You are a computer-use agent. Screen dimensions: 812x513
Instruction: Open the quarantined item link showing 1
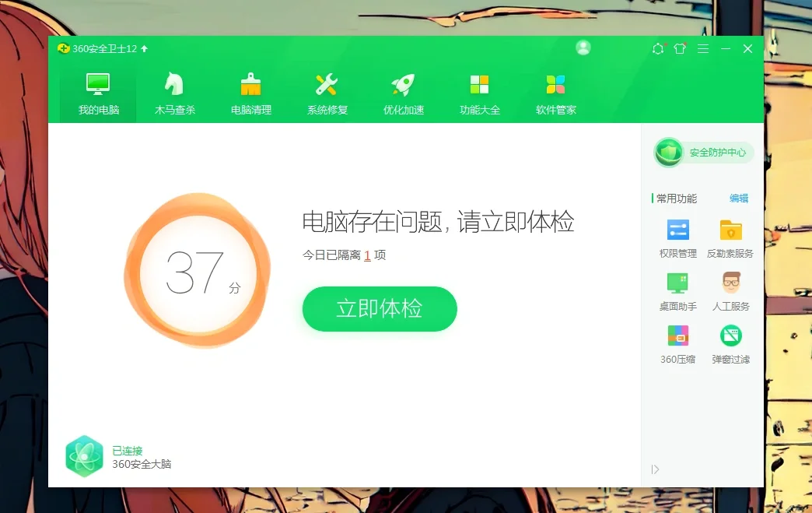367,255
